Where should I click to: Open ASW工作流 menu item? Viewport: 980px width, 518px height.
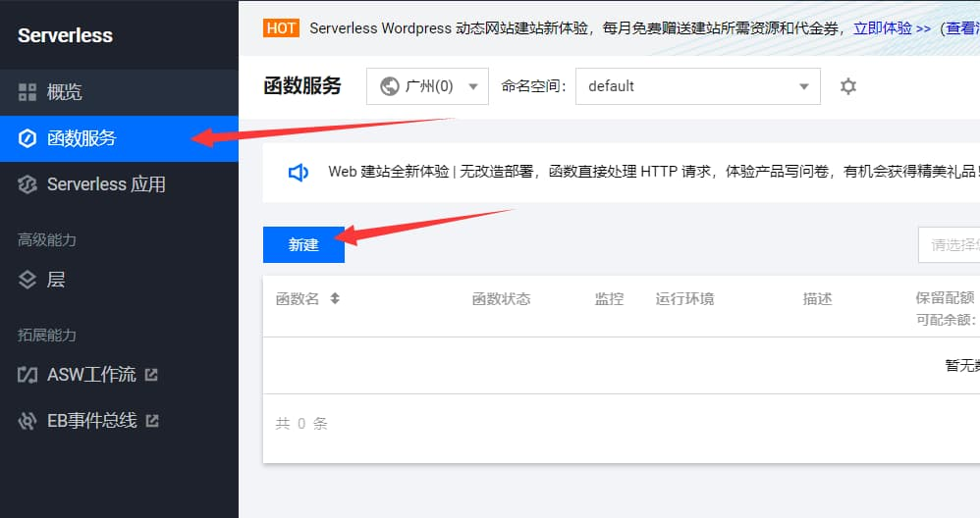coord(119,375)
